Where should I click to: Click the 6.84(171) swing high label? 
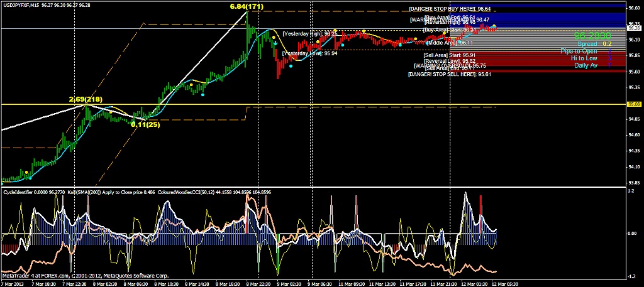coord(247,6)
